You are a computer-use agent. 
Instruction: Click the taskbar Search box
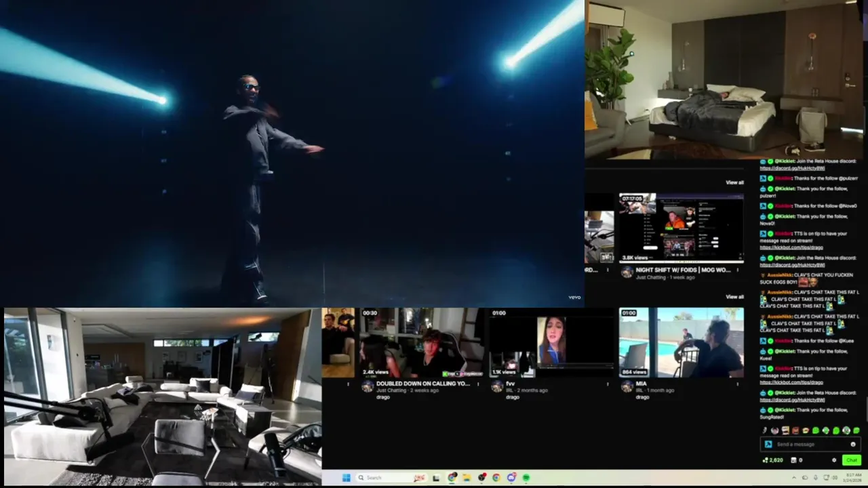coord(391,478)
